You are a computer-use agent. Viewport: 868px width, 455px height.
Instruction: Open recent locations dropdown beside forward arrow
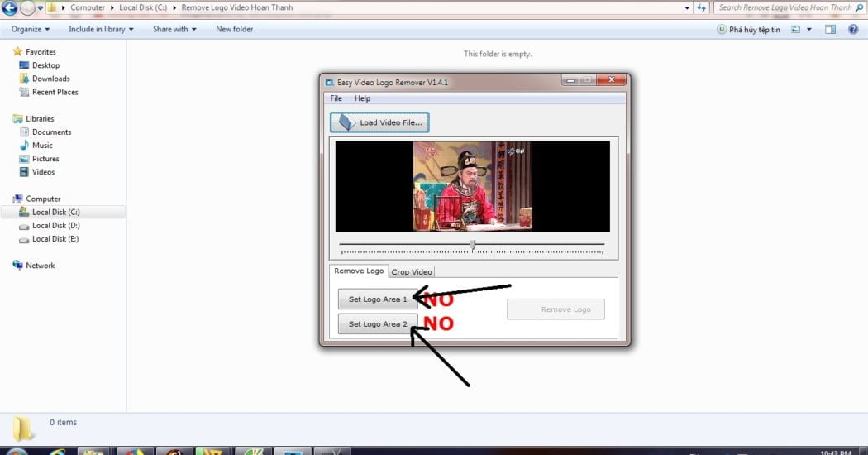[40, 7]
